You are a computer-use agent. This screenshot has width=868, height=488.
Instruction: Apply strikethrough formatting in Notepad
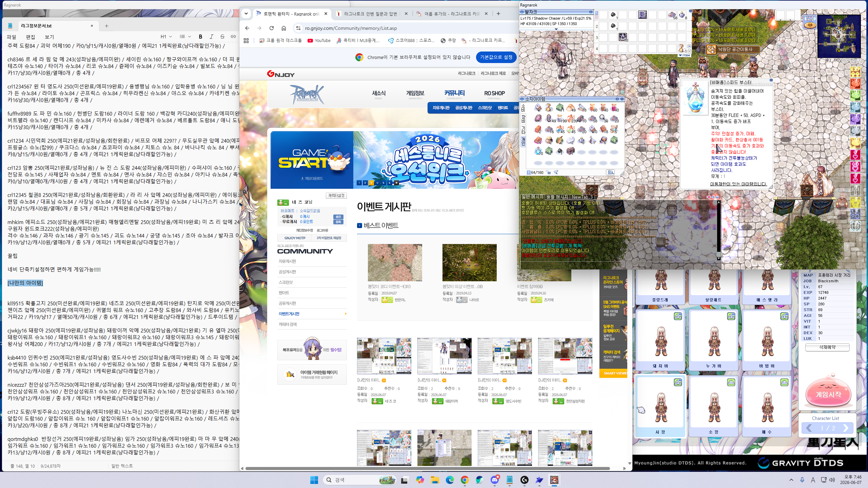point(222,37)
